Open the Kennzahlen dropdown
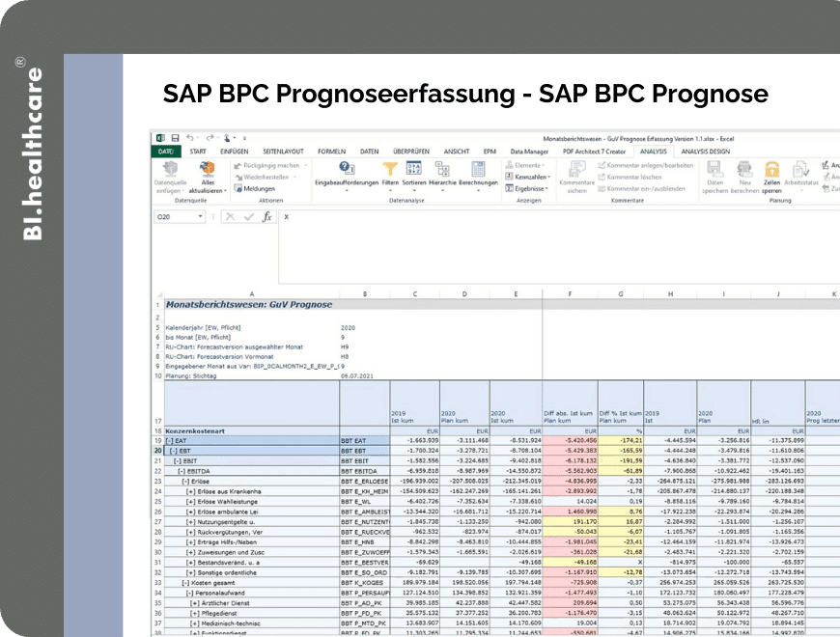 click(528, 178)
